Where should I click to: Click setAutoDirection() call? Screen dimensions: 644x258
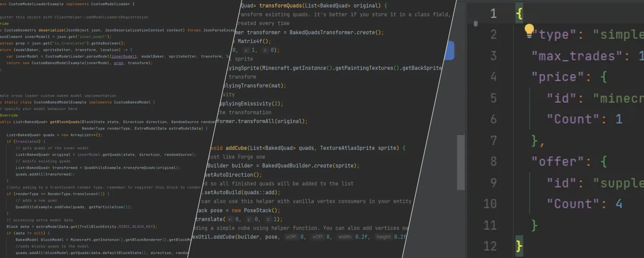coord(232,175)
